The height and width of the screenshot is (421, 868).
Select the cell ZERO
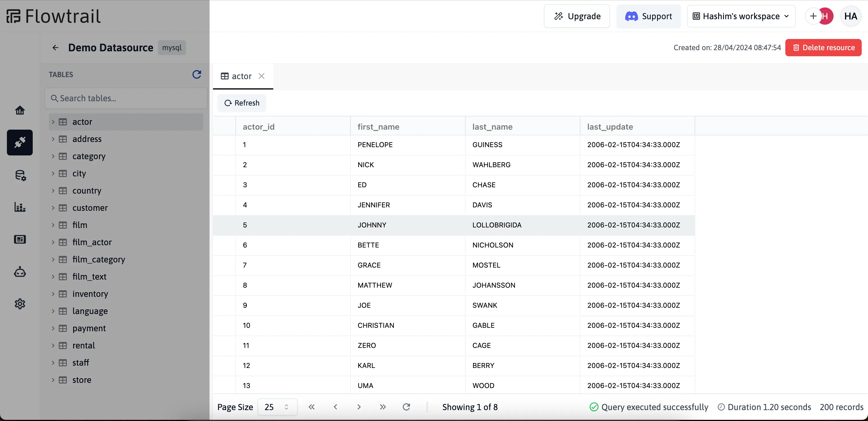coord(408,346)
